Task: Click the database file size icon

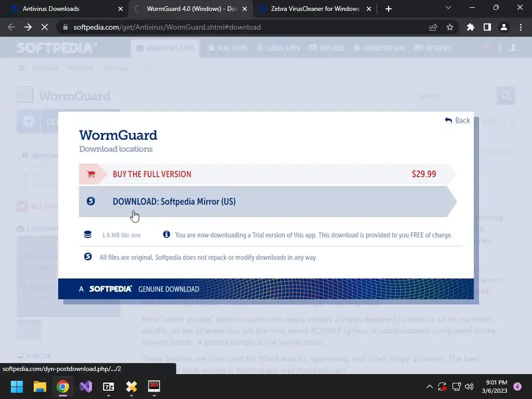Action: coord(87,234)
